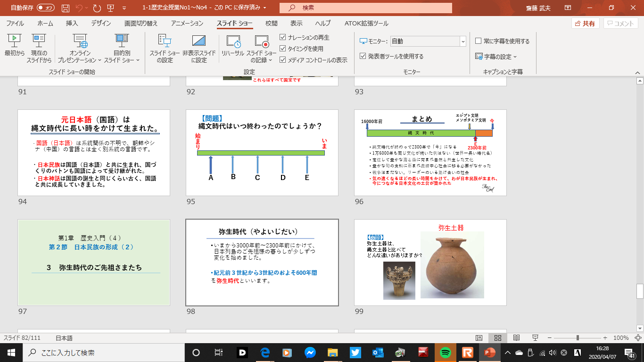
Task: Click the スライドショーの記録 icon
Action: 261,41
